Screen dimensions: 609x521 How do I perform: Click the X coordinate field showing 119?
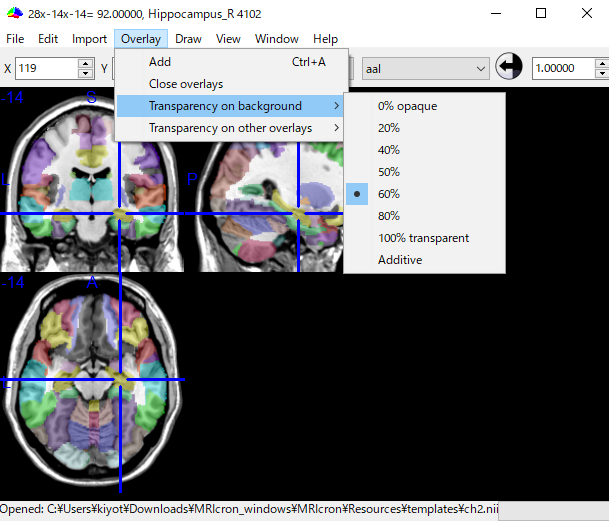46,69
